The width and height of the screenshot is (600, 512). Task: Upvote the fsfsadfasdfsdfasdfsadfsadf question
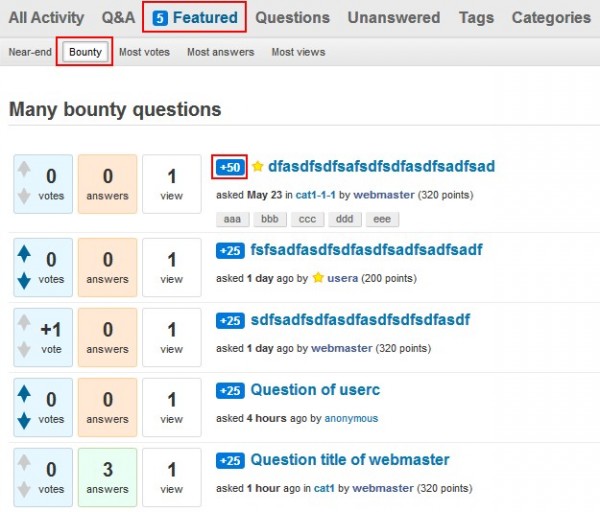coord(24,254)
